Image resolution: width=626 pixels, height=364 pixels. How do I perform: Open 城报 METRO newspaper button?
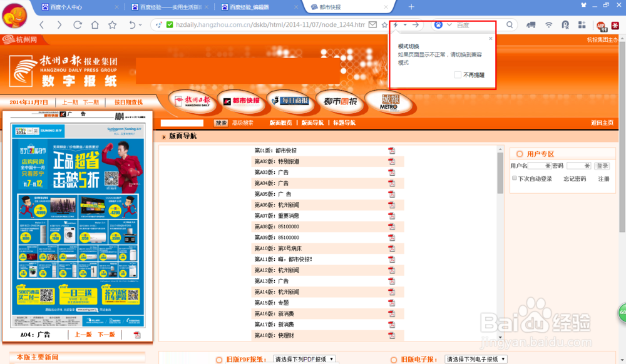(389, 102)
